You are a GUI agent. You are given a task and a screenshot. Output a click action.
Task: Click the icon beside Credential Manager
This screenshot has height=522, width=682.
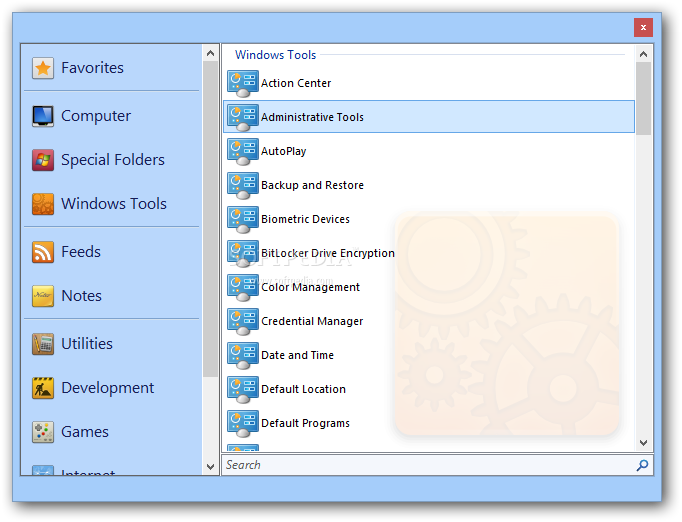[x=243, y=321]
